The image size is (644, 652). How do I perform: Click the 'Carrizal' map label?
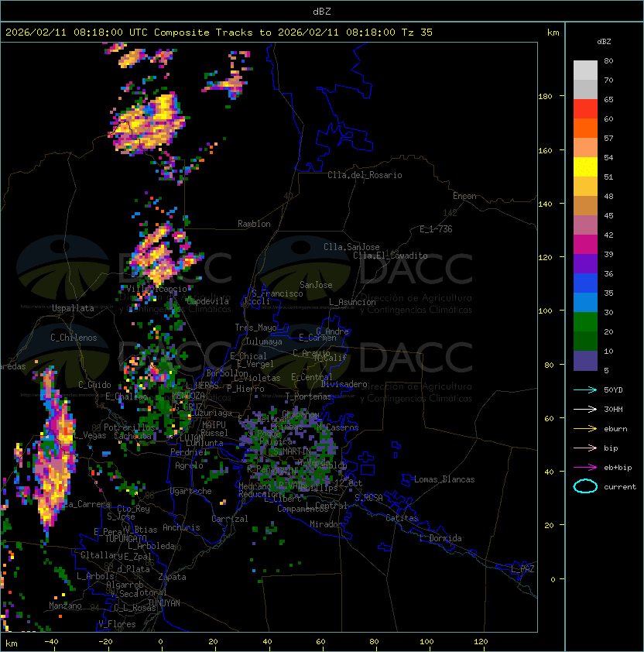click(x=230, y=519)
